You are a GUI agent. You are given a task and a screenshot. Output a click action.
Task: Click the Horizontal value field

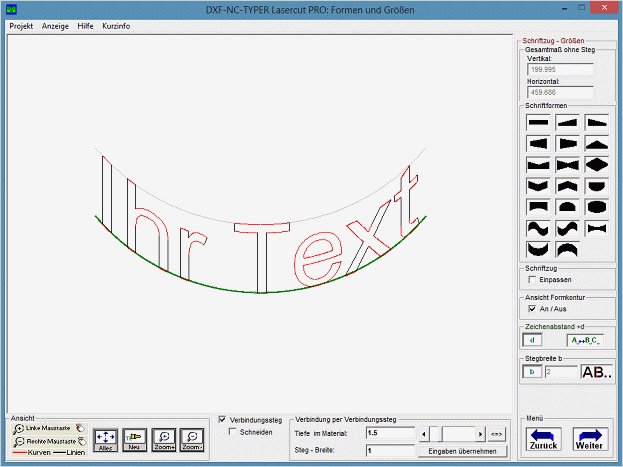[x=560, y=93]
